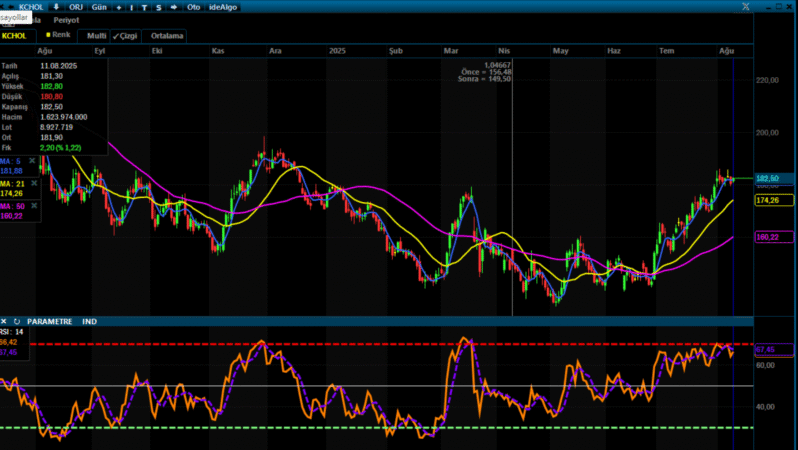Select the 'T' text tool icon
The height and width of the screenshot is (450, 798).
point(144,6)
